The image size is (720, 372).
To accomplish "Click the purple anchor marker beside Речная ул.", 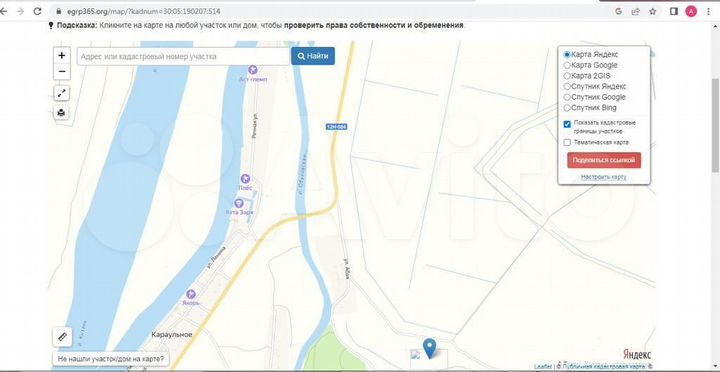I will click(245, 178).
